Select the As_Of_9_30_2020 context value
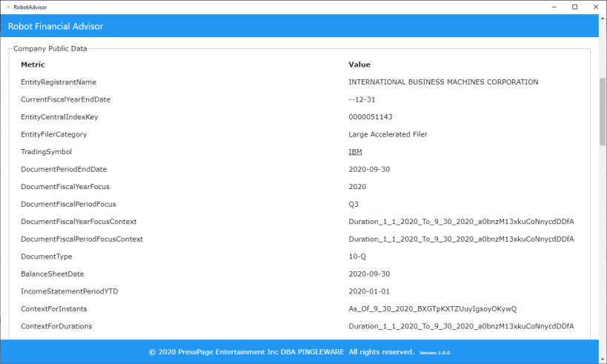The width and height of the screenshot is (607, 364). click(x=432, y=308)
